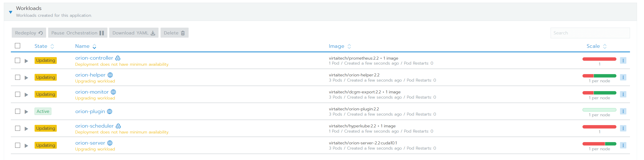Collapse the Workloads section
The width and height of the screenshot is (644, 160).
pos(10,12)
